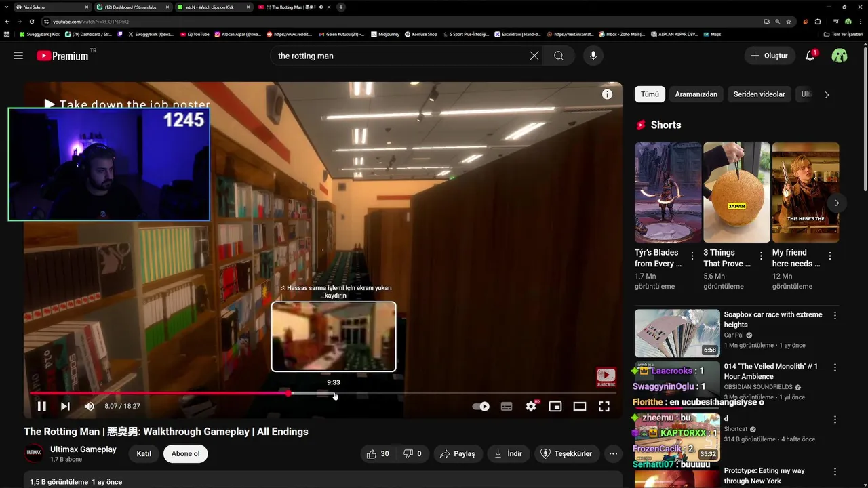Enable theater mode
This screenshot has height=488, width=868.
click(x=580, y=407)
